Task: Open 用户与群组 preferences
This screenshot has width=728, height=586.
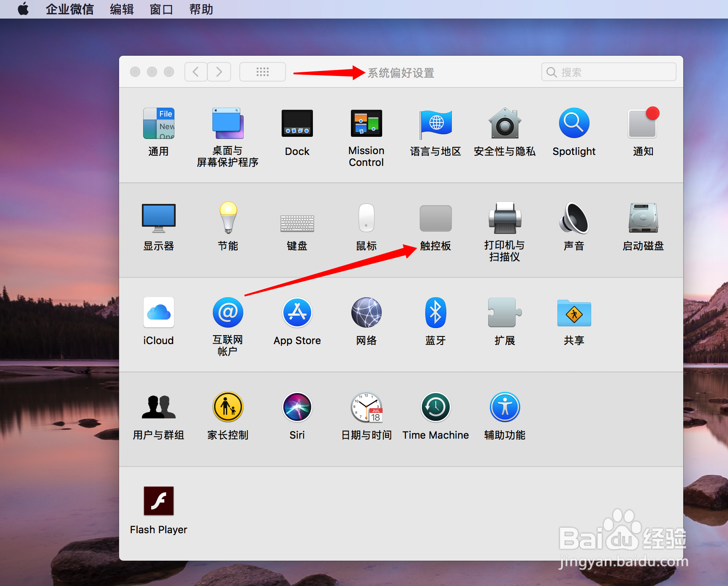Action: (x=158, y=407)
